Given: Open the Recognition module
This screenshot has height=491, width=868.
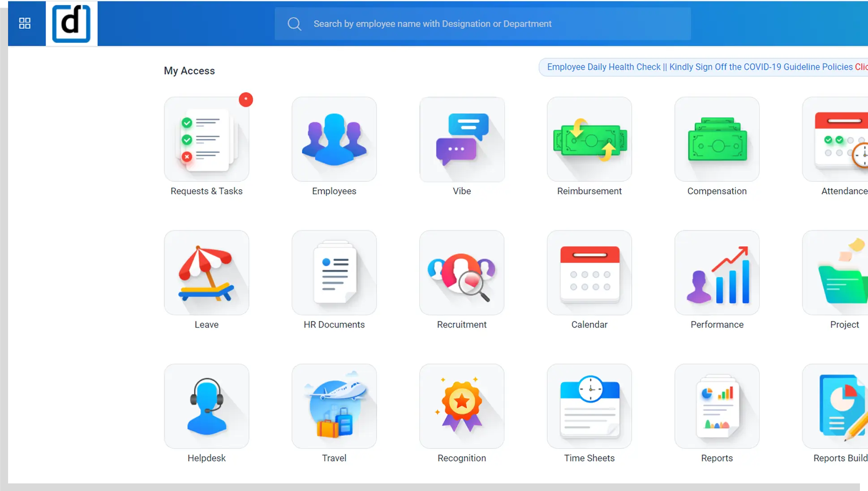Looking at the screenshot, I should pyautogui.click(x=462, y=406).
